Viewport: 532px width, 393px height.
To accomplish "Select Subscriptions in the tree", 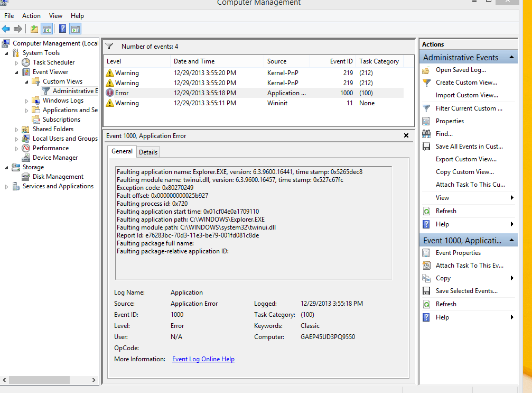I will point(61,120).
